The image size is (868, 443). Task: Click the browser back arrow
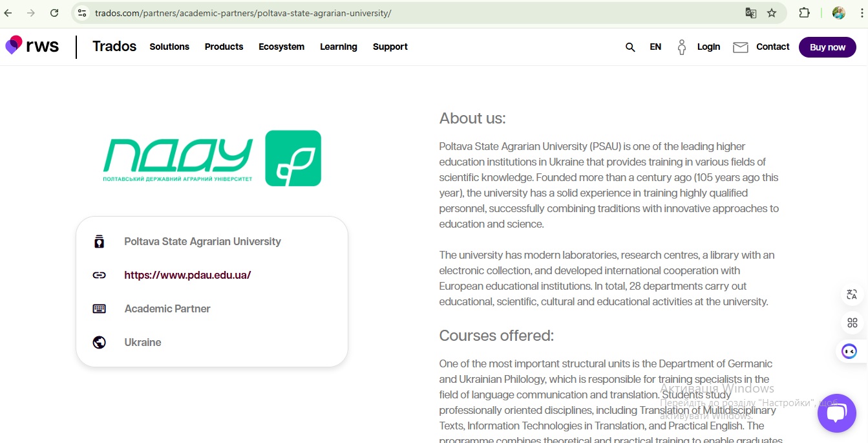pyautogui.click(x=8, y=13)
